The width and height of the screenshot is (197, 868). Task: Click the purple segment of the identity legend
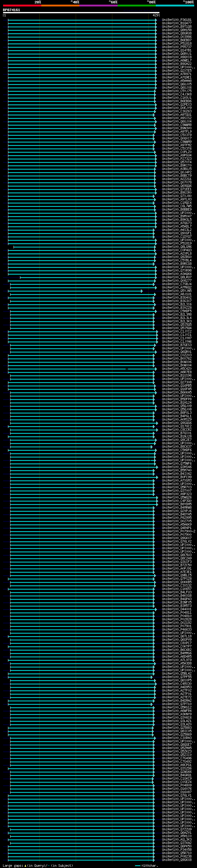pos(98,6)
